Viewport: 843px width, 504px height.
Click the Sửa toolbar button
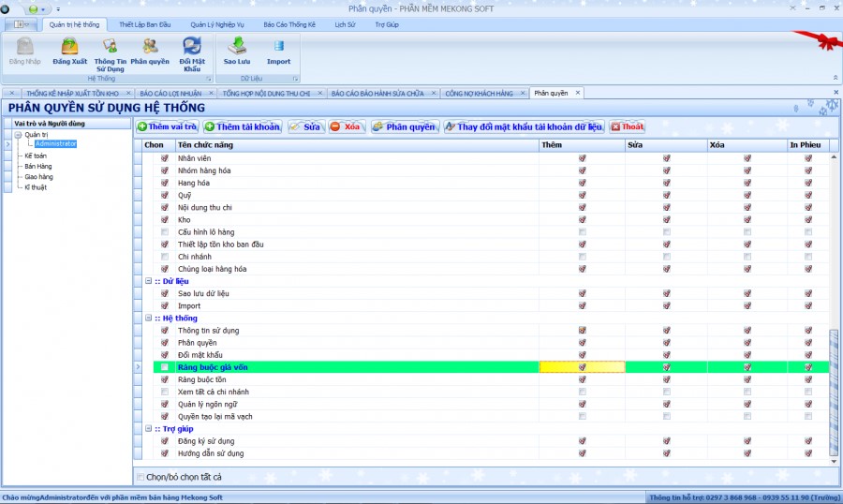304,127
